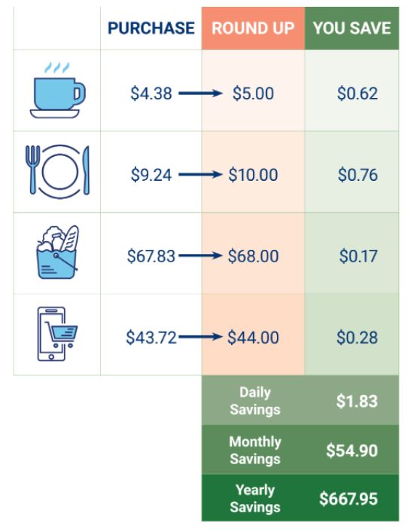Click the $667.95 yearly savings amount
This screenshot has height=529, width=420.
point(348,499)
